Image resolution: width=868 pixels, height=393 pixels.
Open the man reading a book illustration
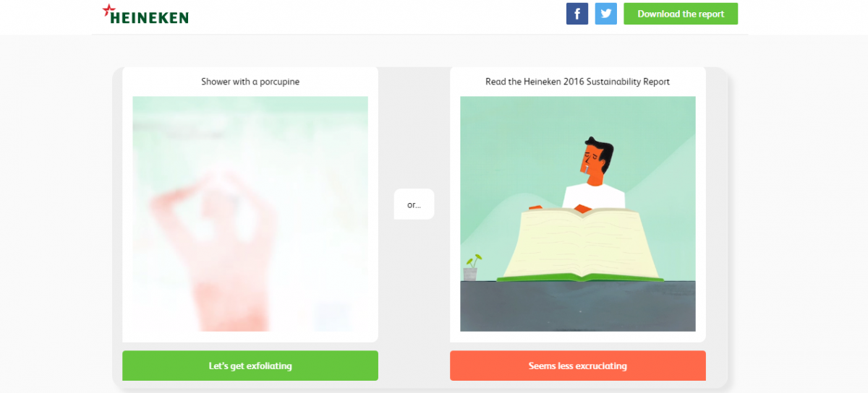(x=578, y=214)
